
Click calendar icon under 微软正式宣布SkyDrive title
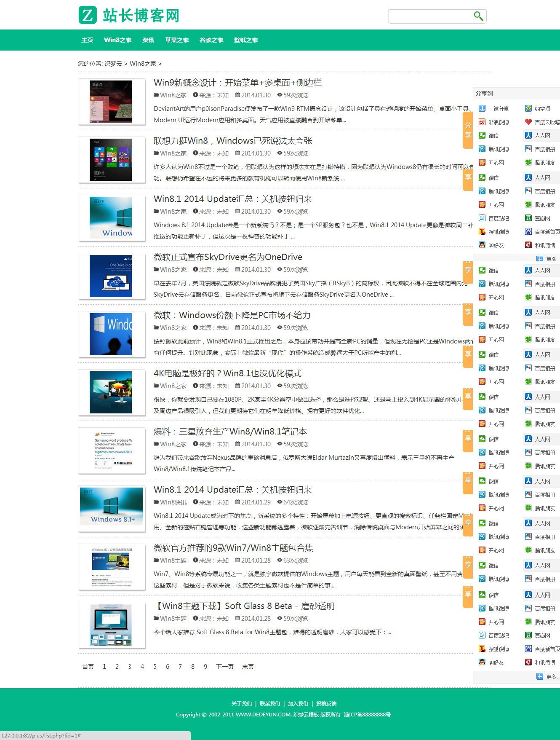(x=237, y=270)
